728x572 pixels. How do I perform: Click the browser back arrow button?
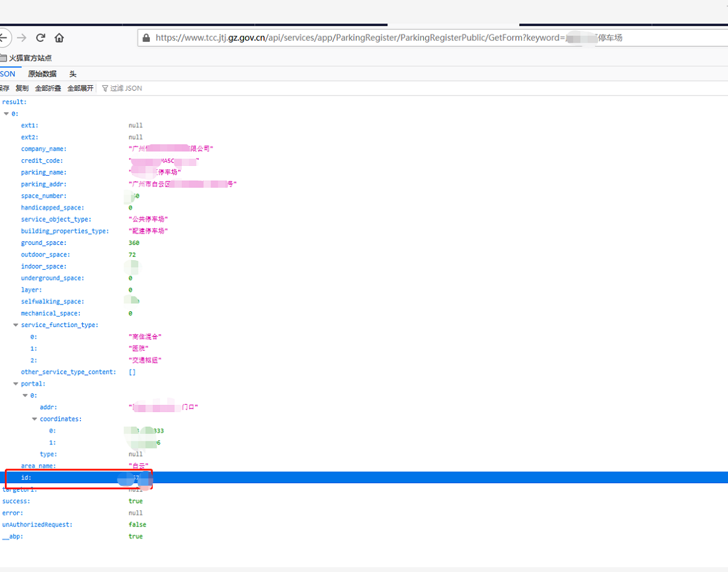pos(4,38)
